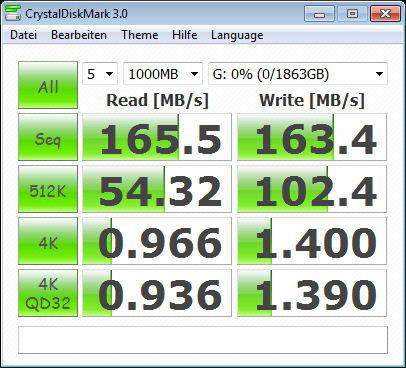This screenshot has width=406, height=368.
Task: Open the Theme menu
Action: click(140, 35)
